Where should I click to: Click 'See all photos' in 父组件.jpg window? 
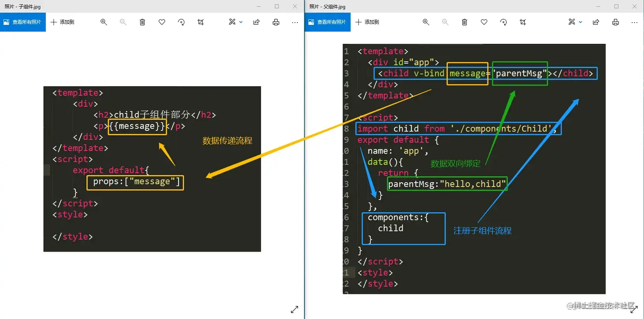(x=328, y=22)
